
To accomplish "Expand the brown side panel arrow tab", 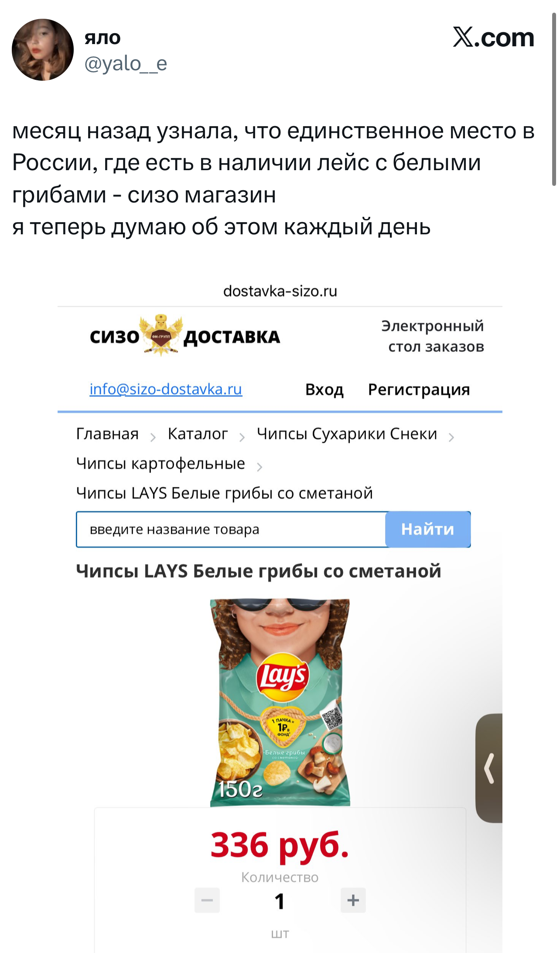I will (489, 768).
